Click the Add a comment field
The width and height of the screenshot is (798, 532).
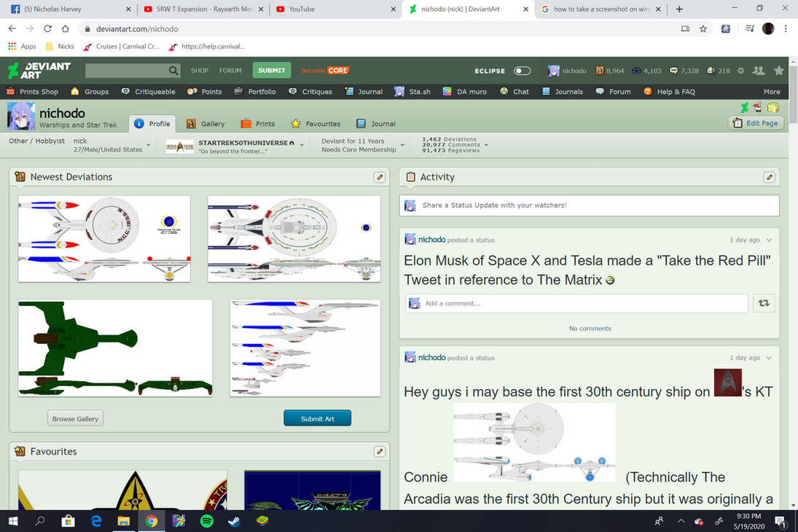[x=576, y=303]
